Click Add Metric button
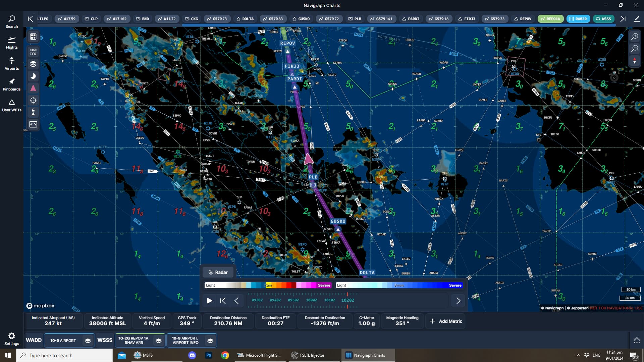644x362 pixels. pos(446,321)
